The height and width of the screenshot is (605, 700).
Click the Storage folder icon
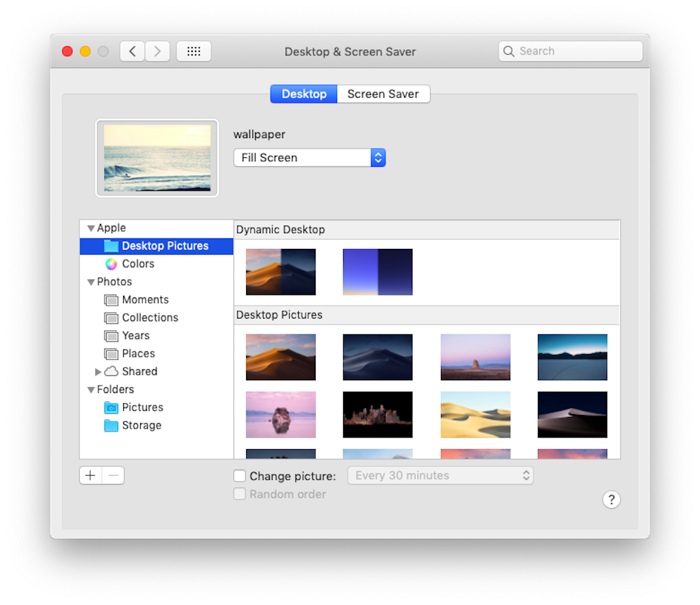pyautogui.click(x=111, y=425)
